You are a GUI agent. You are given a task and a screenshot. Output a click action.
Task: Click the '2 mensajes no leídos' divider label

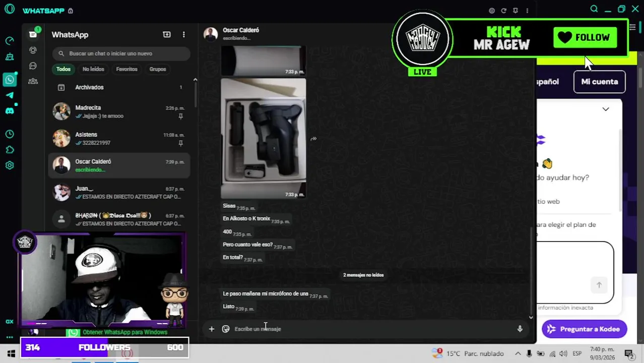tap(363, 275)
